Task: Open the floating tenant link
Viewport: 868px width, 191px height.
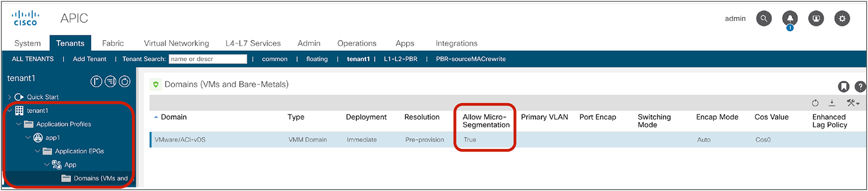Action: click(x=317, y=59)
